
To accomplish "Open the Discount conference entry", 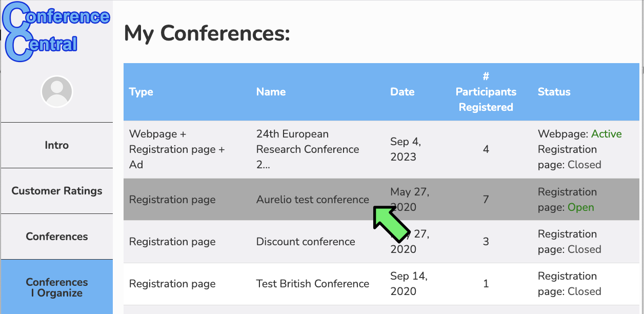I will 306,242.
